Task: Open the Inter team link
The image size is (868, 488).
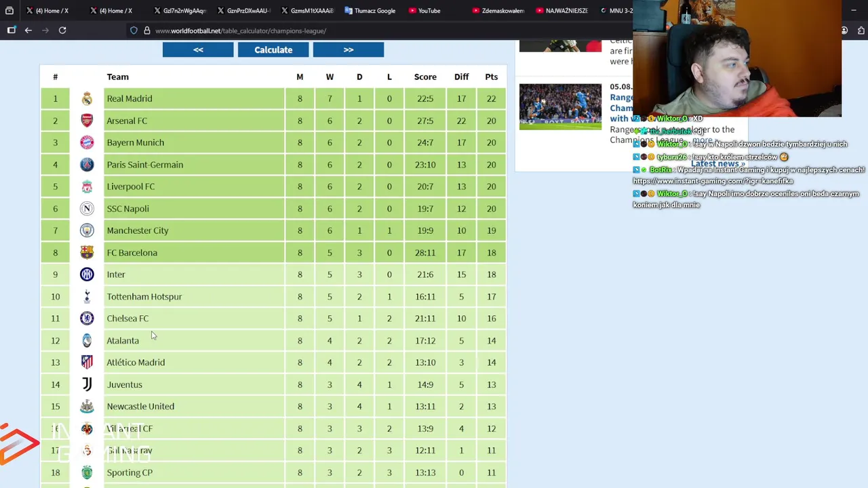Action: pyautogui.click(x=116, y=274)
